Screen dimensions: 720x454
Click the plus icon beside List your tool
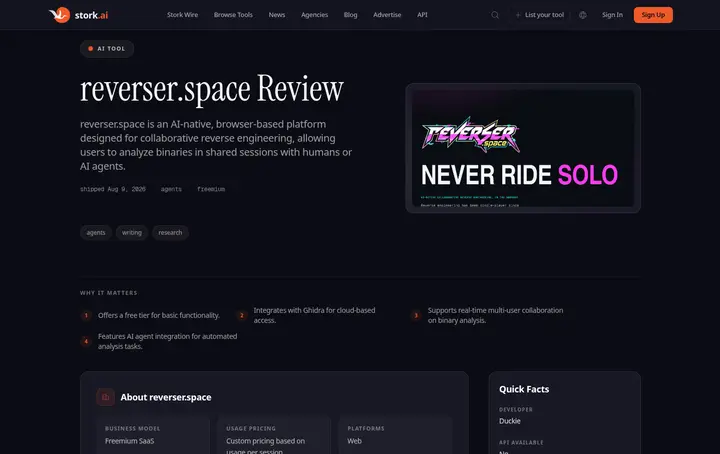(x=518, y=15)
